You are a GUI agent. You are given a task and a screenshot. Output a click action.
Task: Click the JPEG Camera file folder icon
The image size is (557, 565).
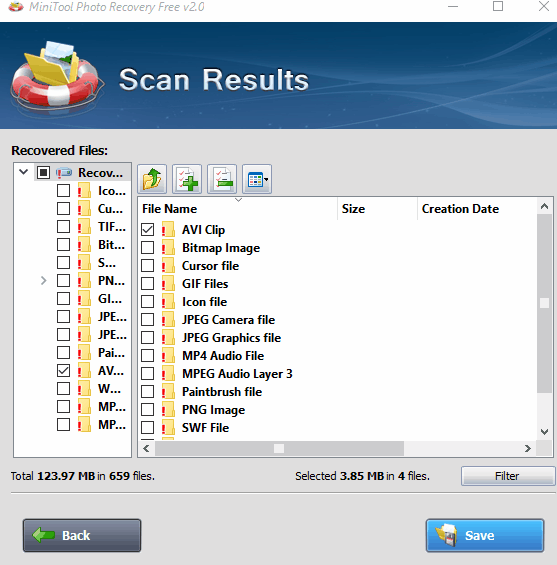click(x=168, y=320)
